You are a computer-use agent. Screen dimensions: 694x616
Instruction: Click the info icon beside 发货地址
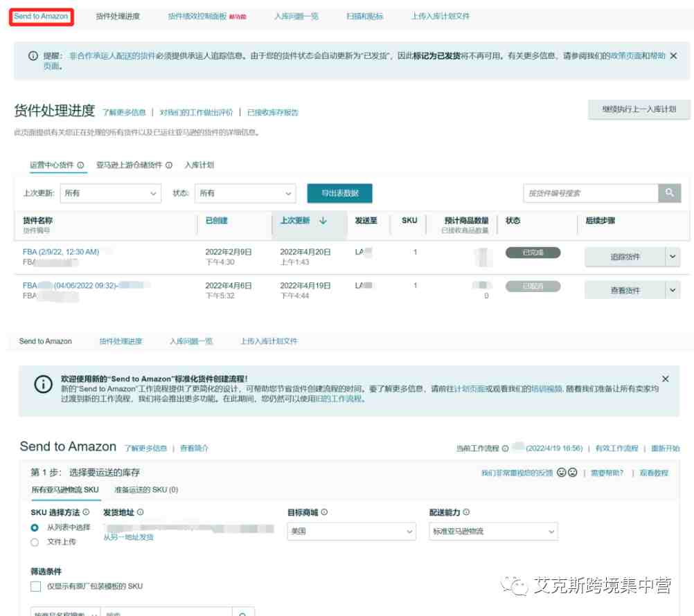pyautogui.click(x=141, y=511)
